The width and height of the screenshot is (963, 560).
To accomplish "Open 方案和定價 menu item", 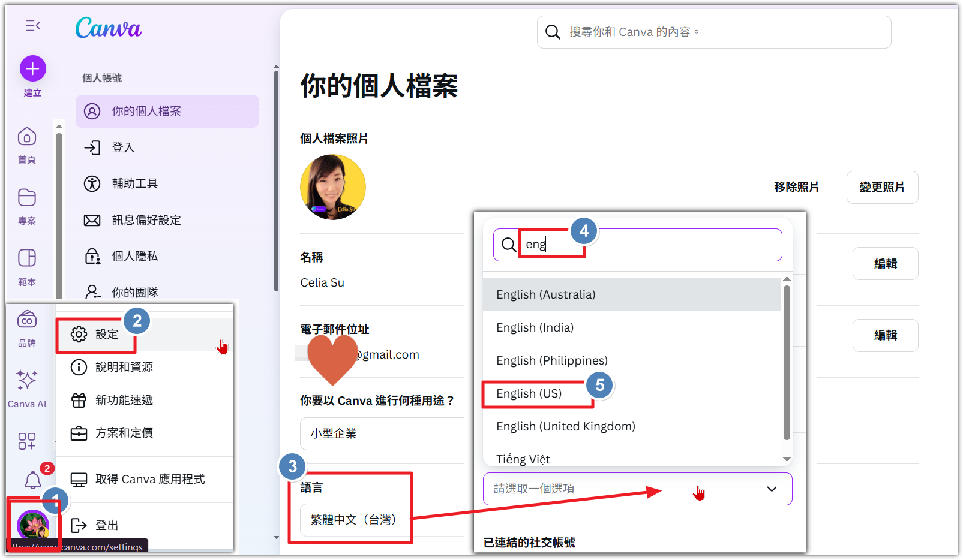I will coord(145,433).
